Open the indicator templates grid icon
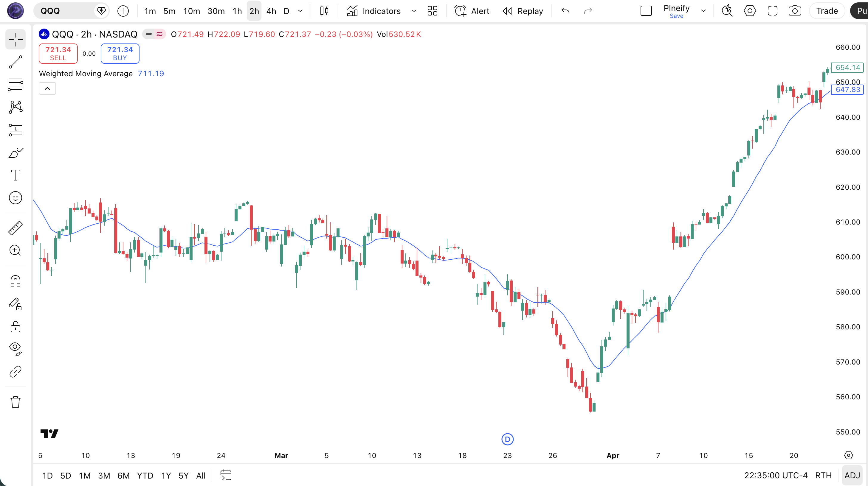This screenshot has width=868, height=486. (x=432, y=11)
